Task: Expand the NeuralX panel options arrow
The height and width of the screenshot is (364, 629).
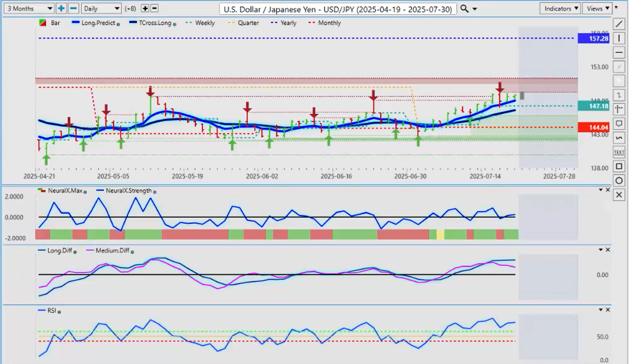Action: click(x=600, y=191)
